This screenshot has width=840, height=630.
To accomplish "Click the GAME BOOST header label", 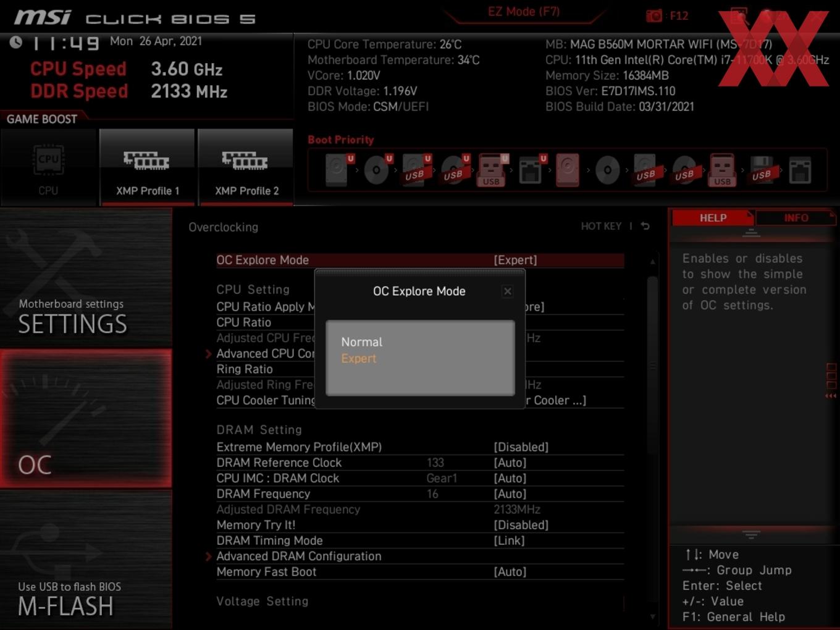I will coord(42,119).
